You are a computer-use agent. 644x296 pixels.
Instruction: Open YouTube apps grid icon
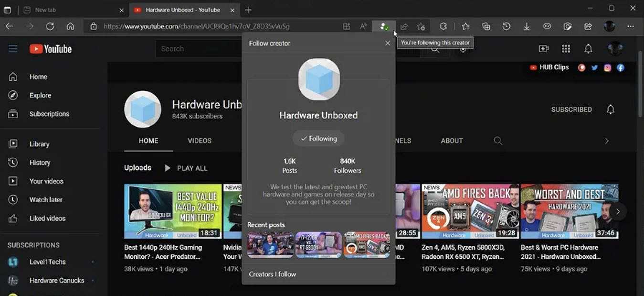[x=566, y=49]
